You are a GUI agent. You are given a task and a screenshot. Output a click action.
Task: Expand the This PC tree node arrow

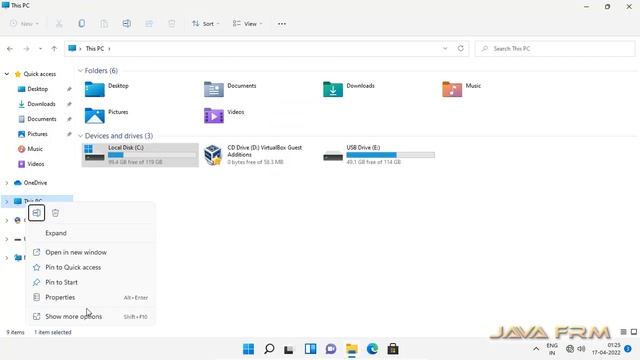7,201
